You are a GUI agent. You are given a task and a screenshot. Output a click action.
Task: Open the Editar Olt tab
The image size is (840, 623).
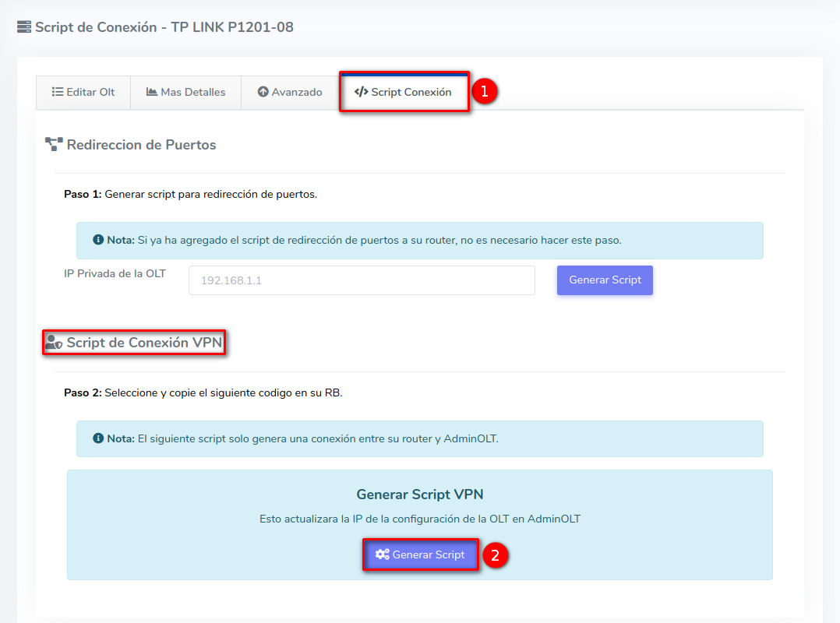[x=83, y=92]
